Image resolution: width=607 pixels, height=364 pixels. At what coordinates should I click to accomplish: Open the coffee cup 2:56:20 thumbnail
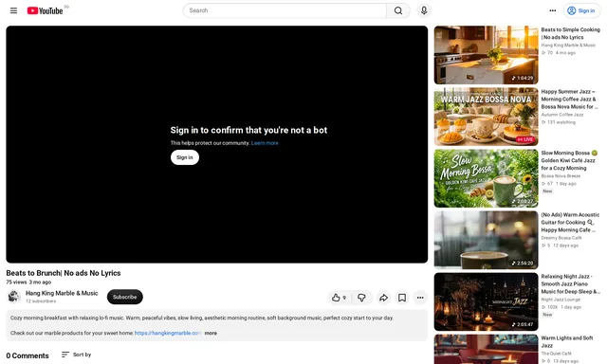click(486, 240)
